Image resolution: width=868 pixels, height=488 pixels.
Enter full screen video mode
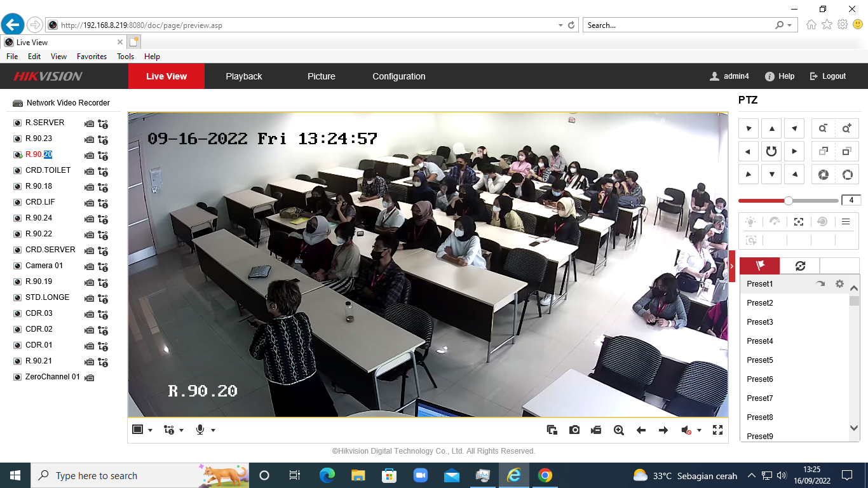point(718,430)
